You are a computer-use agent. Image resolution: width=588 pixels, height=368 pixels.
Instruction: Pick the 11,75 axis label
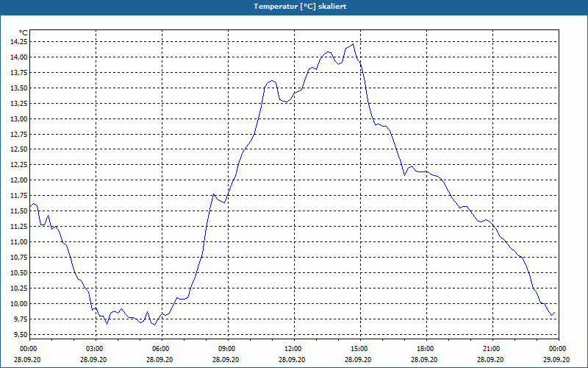[x=19, y=196]
